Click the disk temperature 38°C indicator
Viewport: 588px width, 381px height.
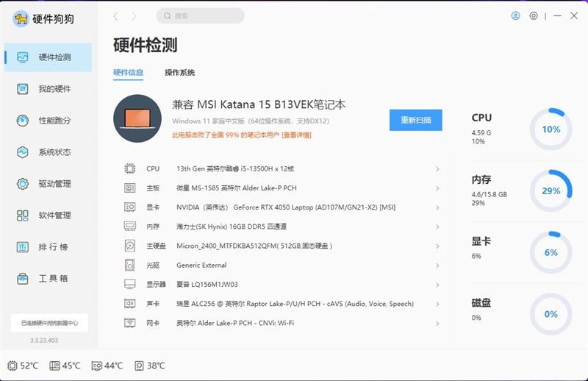(150, 366)
